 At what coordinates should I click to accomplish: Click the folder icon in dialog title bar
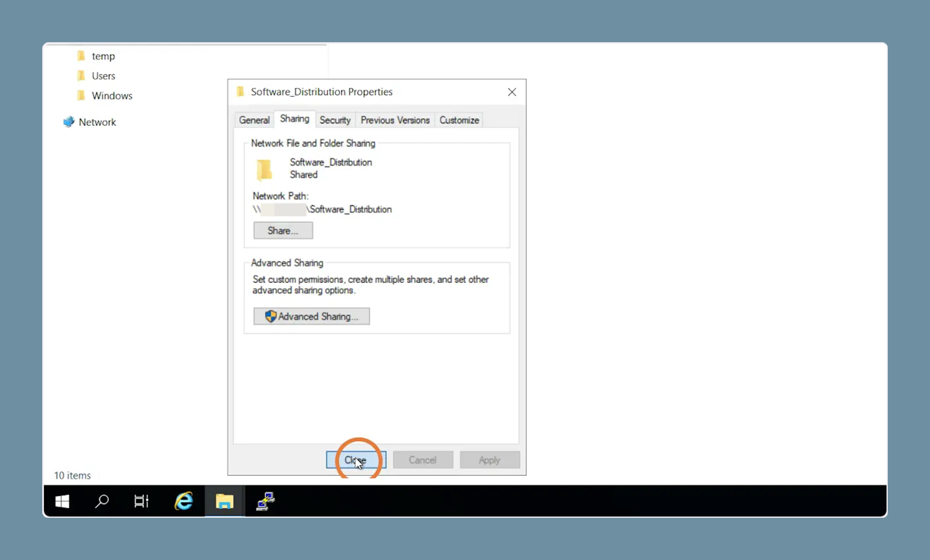click(241, 92)
